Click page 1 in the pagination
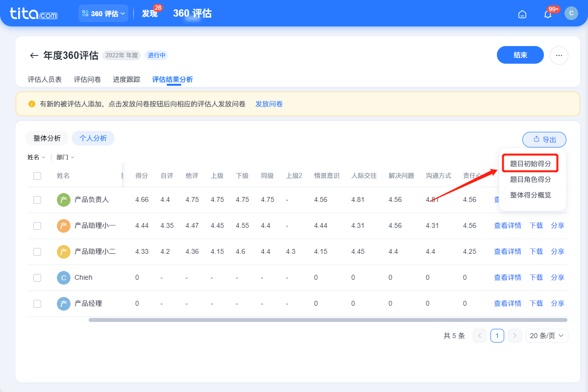The width and height of the screenshot is (588, 392). 497,335
